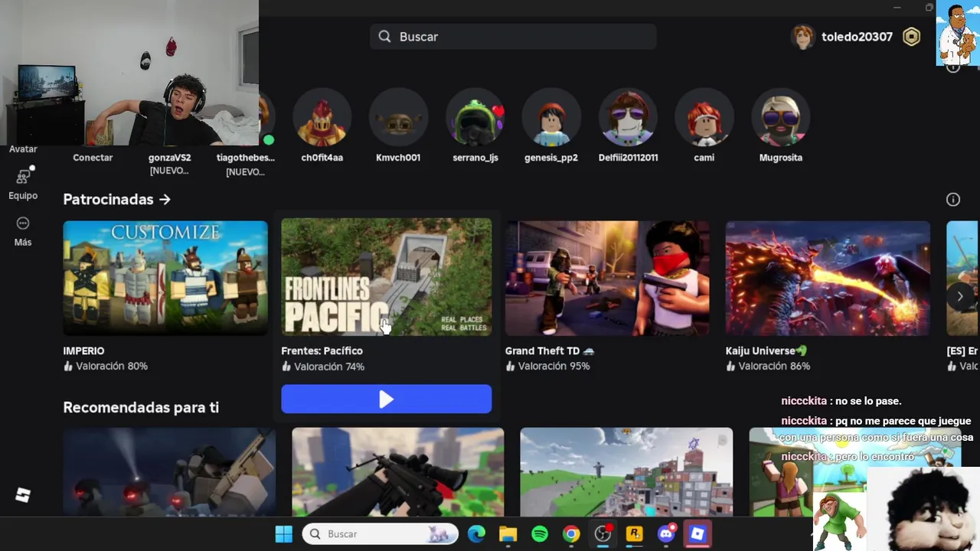This screenshot has height=551, width=980.
Task: Open Discord from taskbar
Action: (666, 534)
